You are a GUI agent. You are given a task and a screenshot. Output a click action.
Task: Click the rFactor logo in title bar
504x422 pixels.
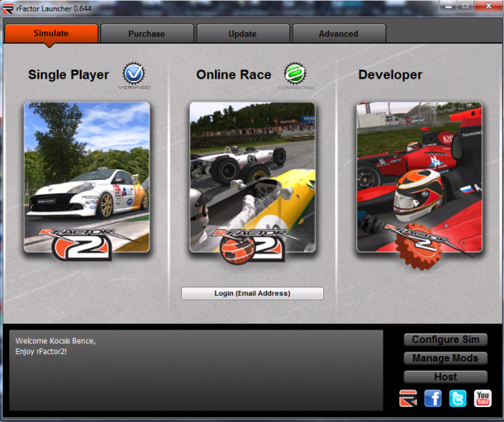point(8,8)
